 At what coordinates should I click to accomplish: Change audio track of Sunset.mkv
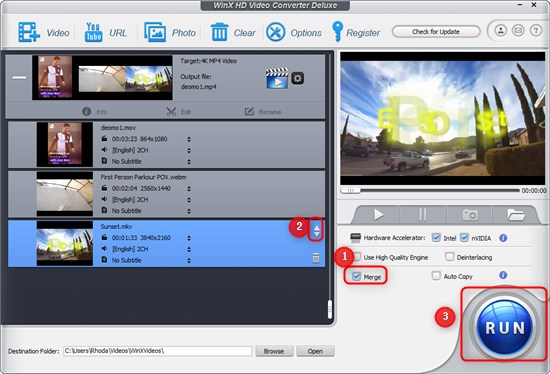[x=189, y=249]
